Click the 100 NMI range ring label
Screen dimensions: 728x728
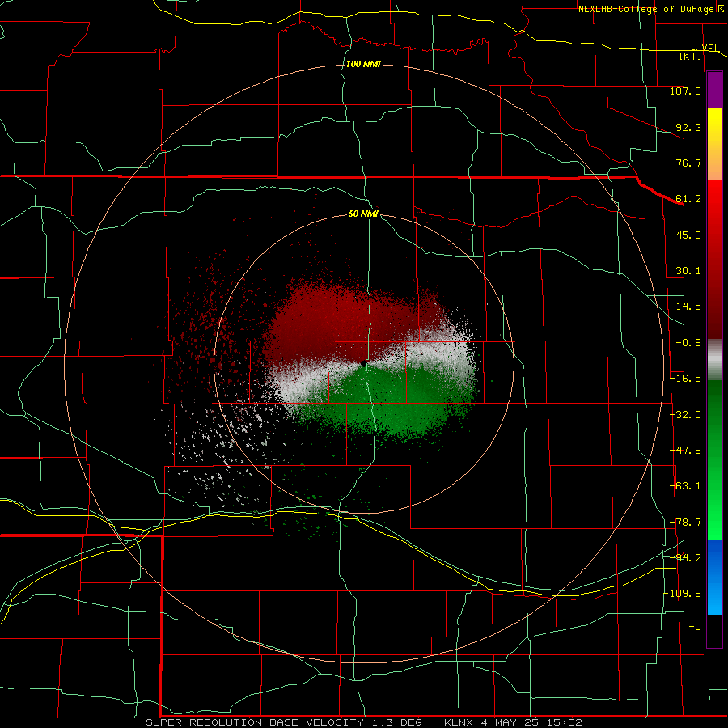tap(363, 64)
